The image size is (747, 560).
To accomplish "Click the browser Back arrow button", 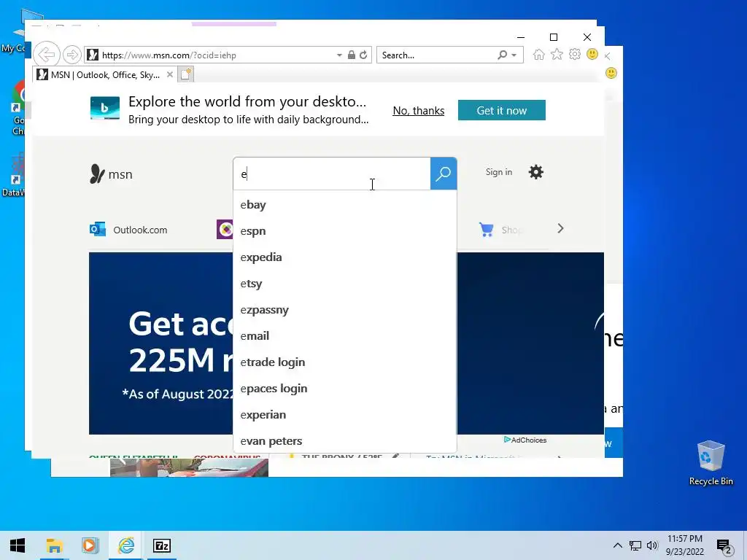I will tap(47, 55).
